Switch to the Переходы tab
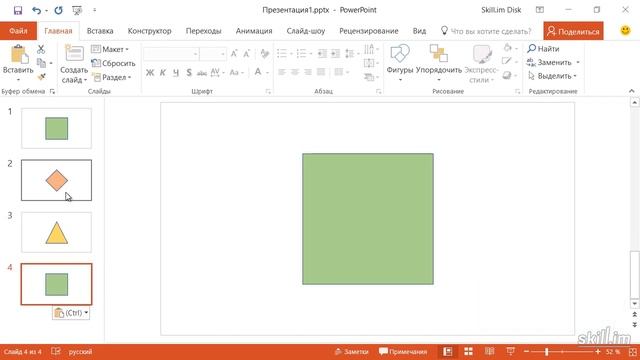This screenshot has width=640, height=360. 203,31
